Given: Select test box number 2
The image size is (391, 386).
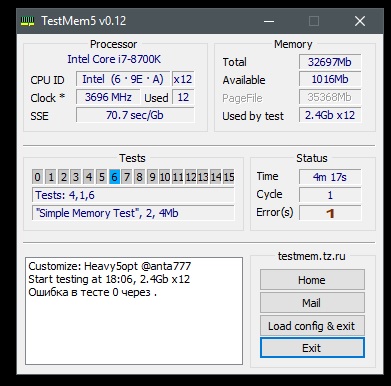Looking at the screenshot, I should [63, 177].
